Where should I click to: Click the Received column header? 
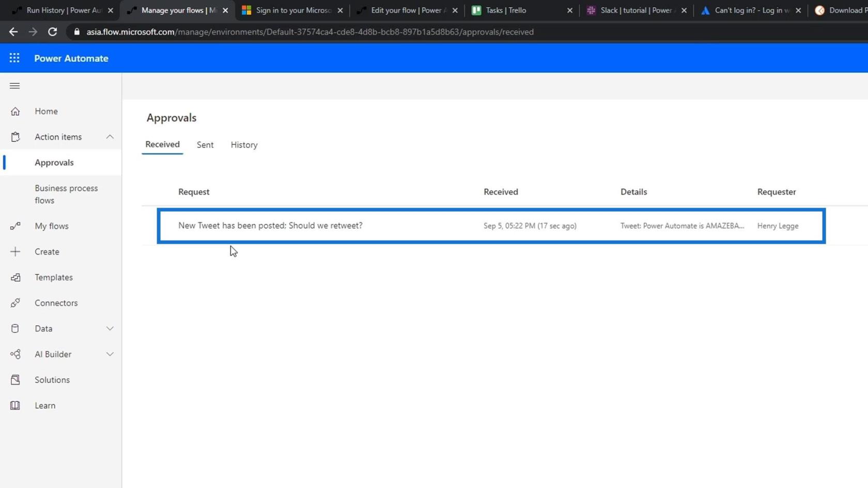pyautogui.click(x=501, y=192)
